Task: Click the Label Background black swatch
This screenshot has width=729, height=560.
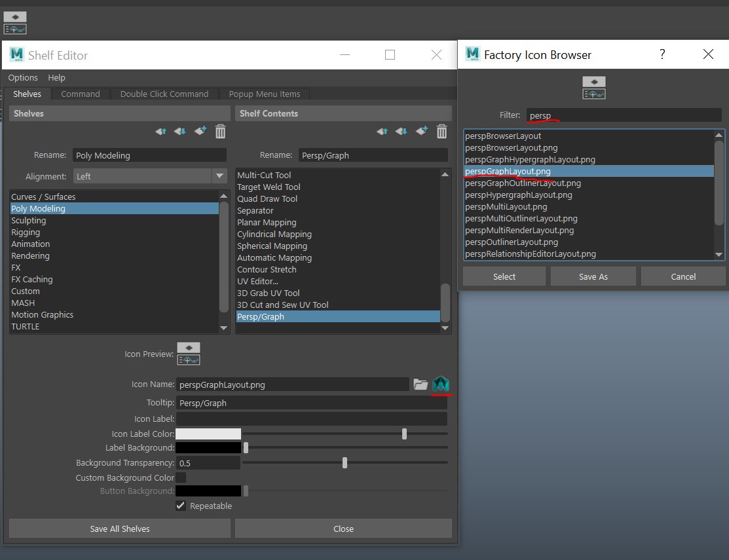Action: coord(208,447)
